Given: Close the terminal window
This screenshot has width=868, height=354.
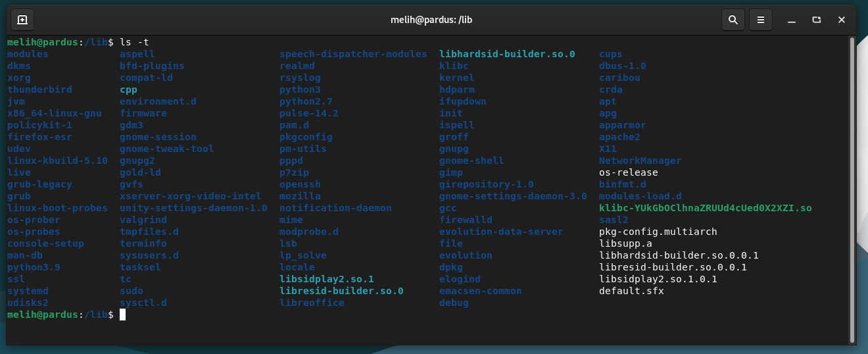Looking at the screenshot, I should point(842,20).
